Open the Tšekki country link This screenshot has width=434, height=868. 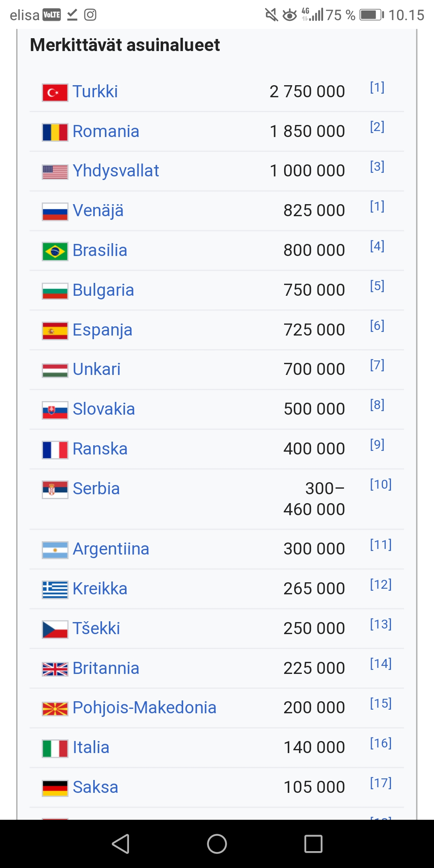click(x=96, y=628)
